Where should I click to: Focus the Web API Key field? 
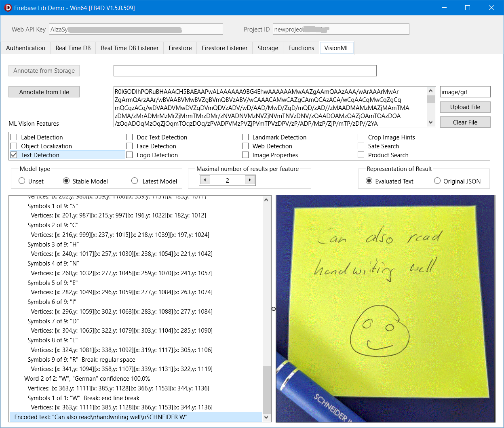(x=136, y=29)
